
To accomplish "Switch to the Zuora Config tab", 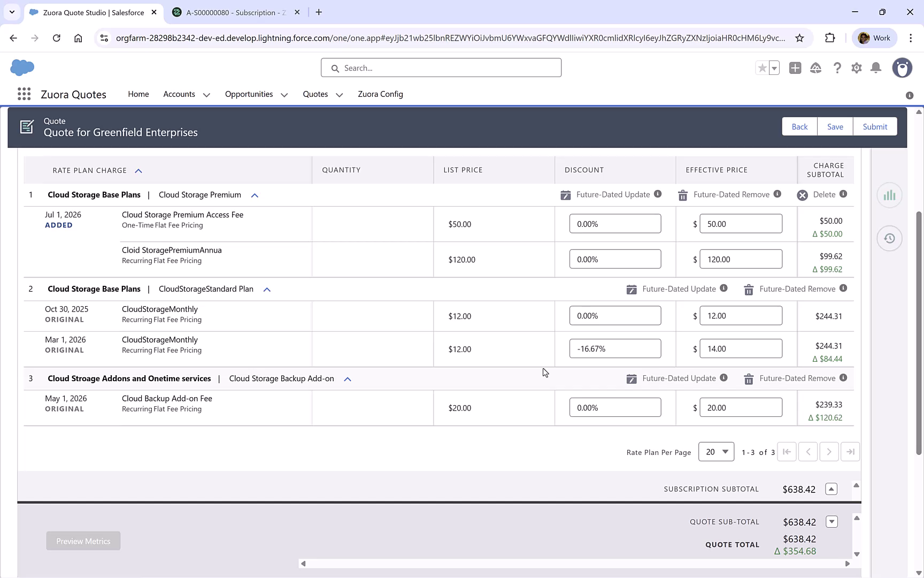I will click(x=380, y=94).
